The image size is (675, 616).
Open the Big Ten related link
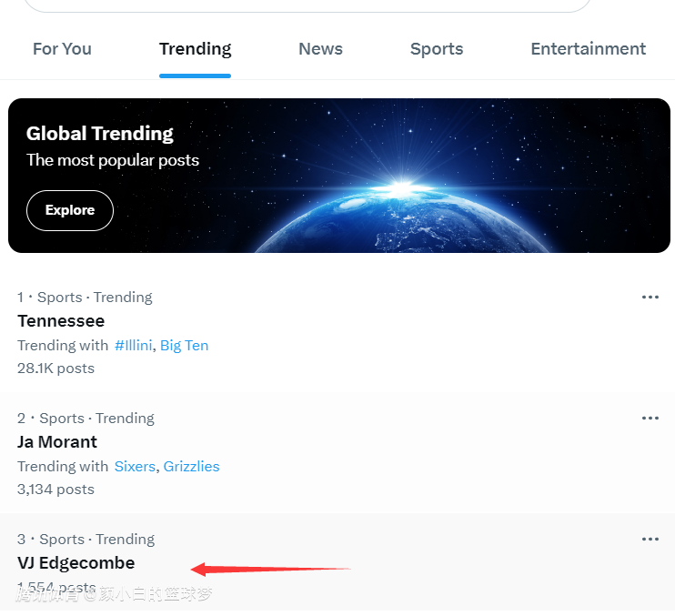point(184,346)
